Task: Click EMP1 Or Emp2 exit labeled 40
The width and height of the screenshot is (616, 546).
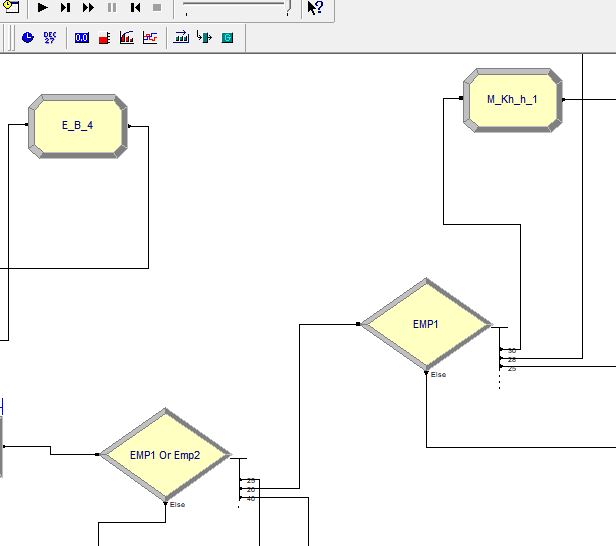Action: (x=241, y=498)
